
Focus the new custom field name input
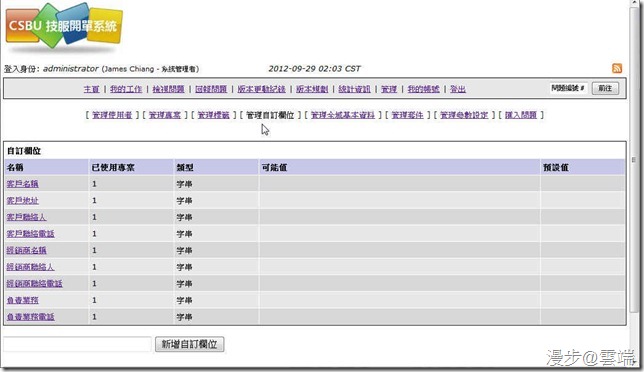[78, 344]
